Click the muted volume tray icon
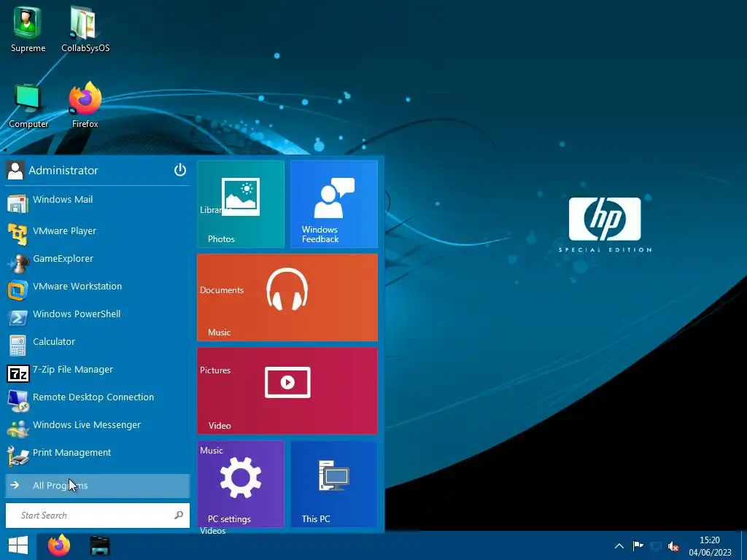 pyautogui.click(x=673, y=546)
